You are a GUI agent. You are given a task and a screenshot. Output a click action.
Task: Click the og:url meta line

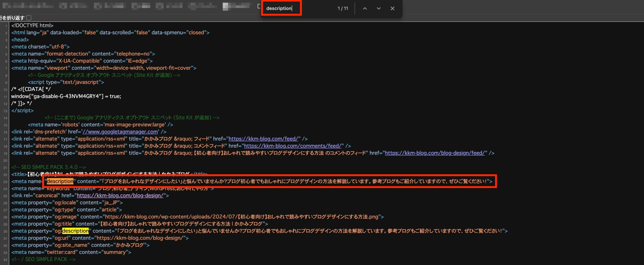point(100,238)
